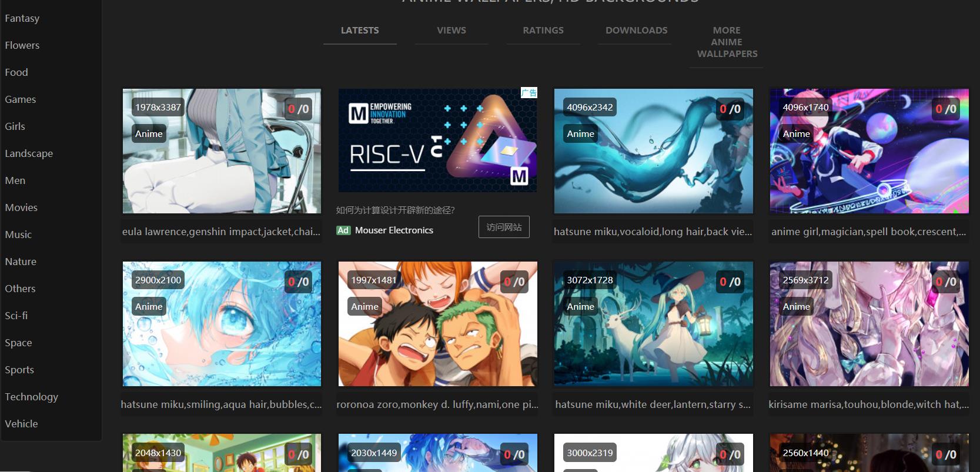This screenshot has height=472, width=980.
Task: Click the 0/0 rating badge on 1978x3387 card
Action: (299, 109)
